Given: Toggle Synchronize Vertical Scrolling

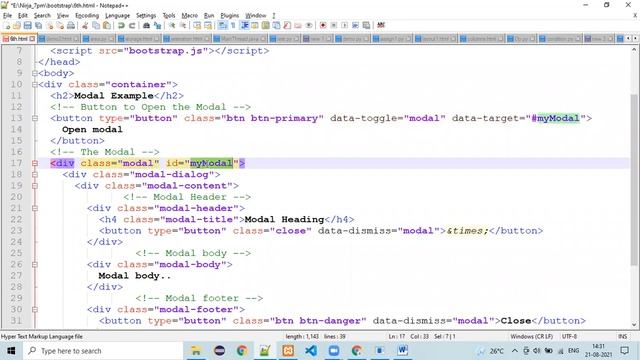Looking at the screenshot, I should (x=197, y=25).
